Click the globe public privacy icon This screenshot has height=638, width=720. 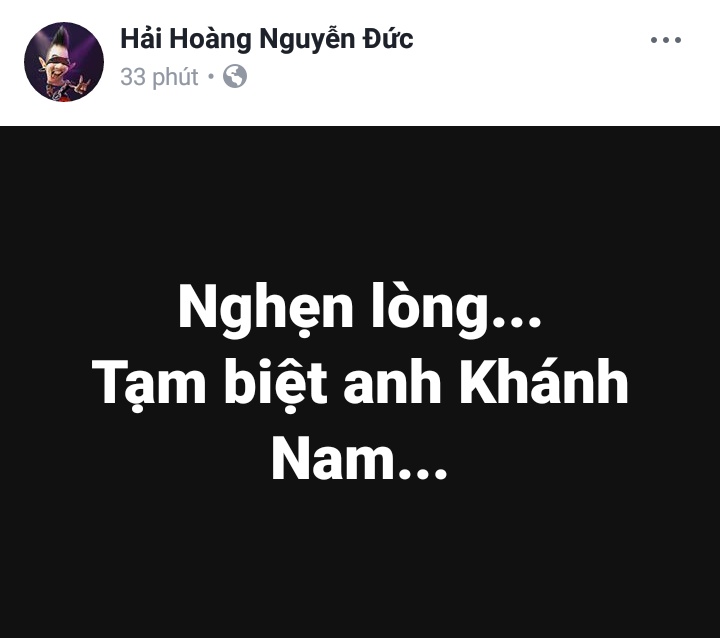pyautogui.click(x=235, y=76)
